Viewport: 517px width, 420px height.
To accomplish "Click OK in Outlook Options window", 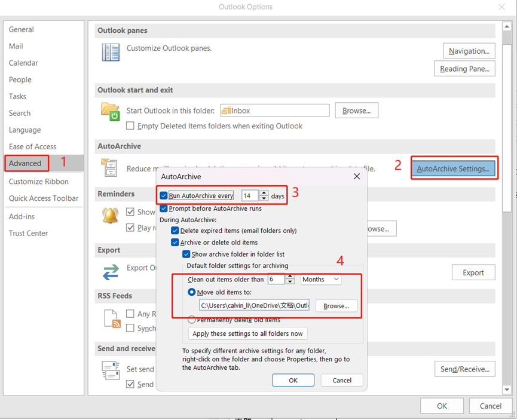I will click(442, 406).
